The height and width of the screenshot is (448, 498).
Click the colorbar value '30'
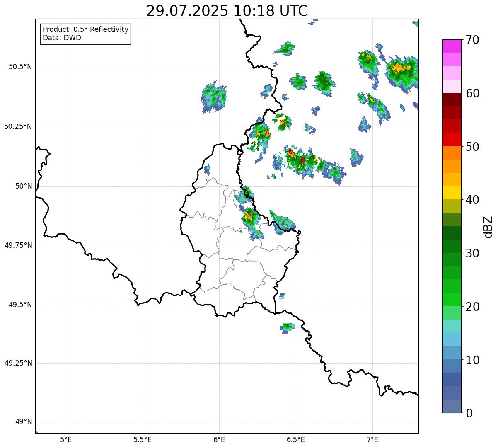pyautogui.click(x=472, y=253)
